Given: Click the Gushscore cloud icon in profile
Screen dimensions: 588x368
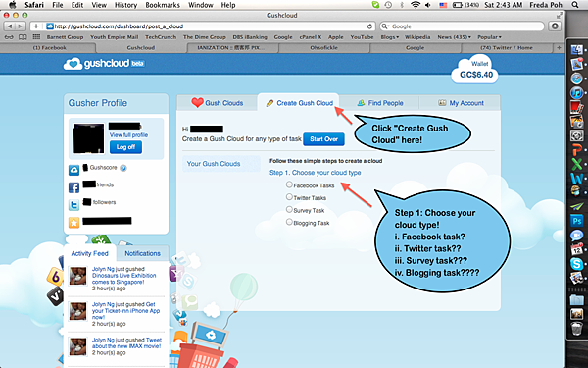Looking at the screenshot, I should tap(73, 170).
